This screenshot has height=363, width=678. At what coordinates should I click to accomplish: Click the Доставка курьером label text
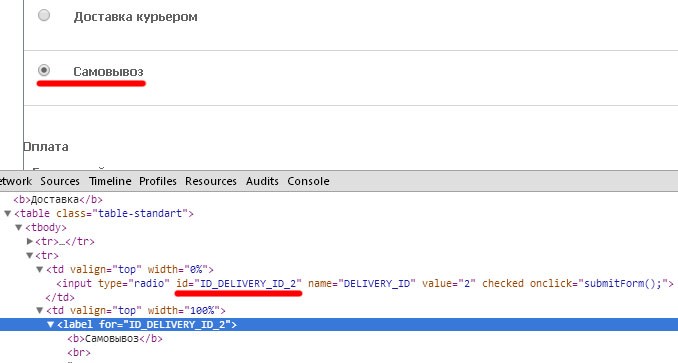[x=135, y=17]
